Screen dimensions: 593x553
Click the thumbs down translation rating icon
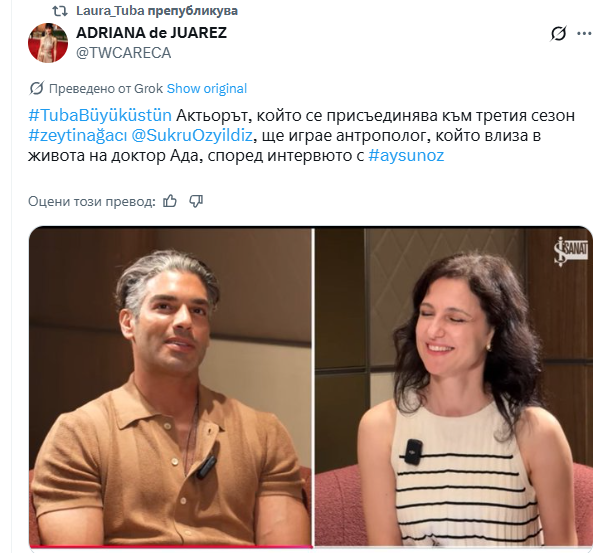[196, 201]
